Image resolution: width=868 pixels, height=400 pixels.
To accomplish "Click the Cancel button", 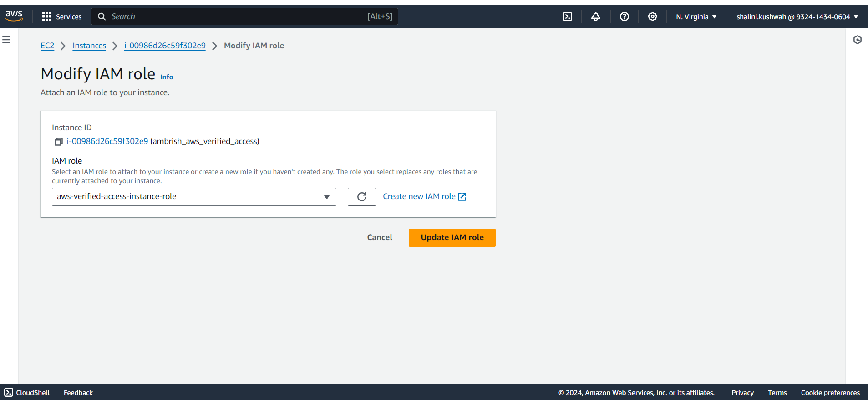I will pos(380,237).
